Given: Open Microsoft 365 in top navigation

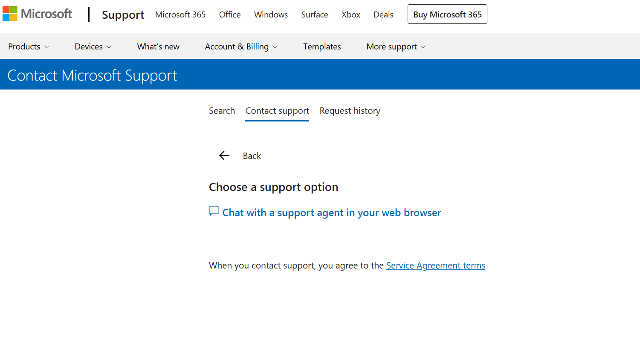Looking at the screenshot, I should pyautogui.click(x=180, y=14).
